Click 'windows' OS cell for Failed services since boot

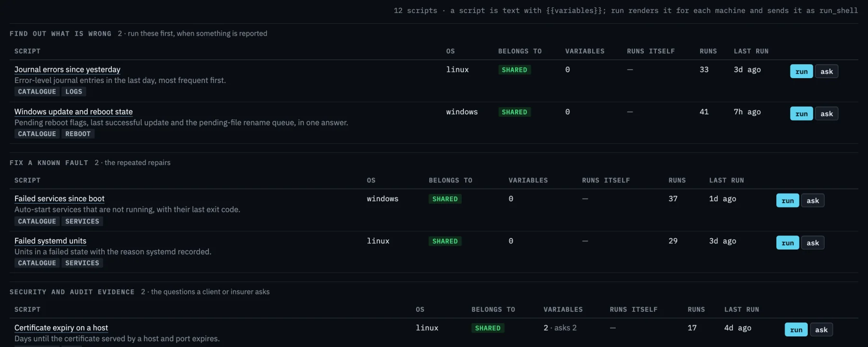point(382,198)
